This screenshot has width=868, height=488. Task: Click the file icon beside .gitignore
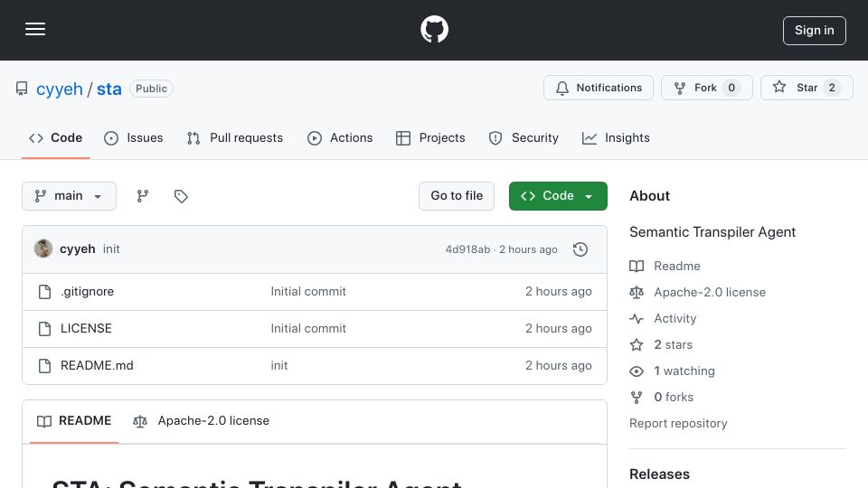pos(45,292)
